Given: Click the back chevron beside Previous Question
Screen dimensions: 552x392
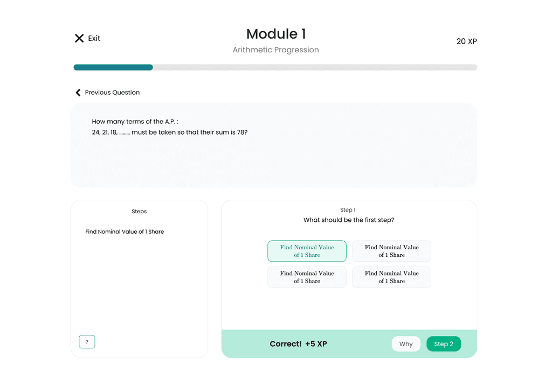Looking at the screenshot, I should (78, 93).
